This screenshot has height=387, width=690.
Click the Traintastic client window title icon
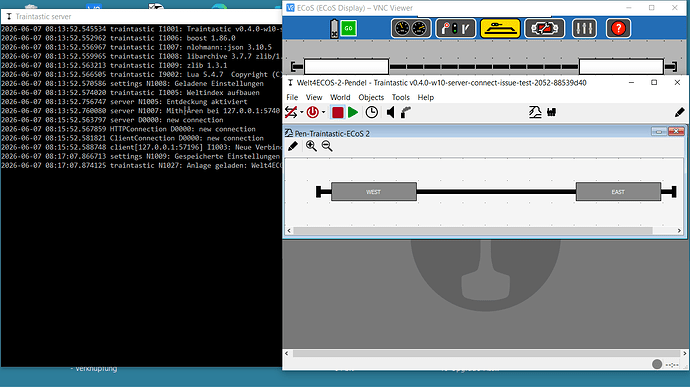290,83
